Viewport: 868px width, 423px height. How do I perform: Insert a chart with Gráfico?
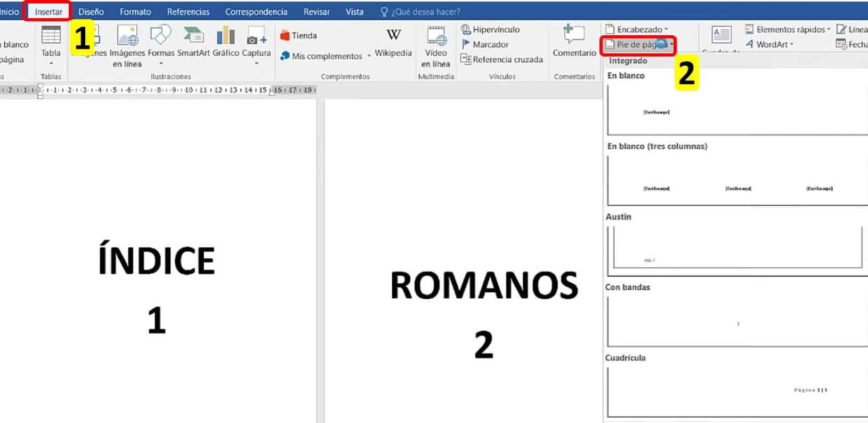click(226, 42)
